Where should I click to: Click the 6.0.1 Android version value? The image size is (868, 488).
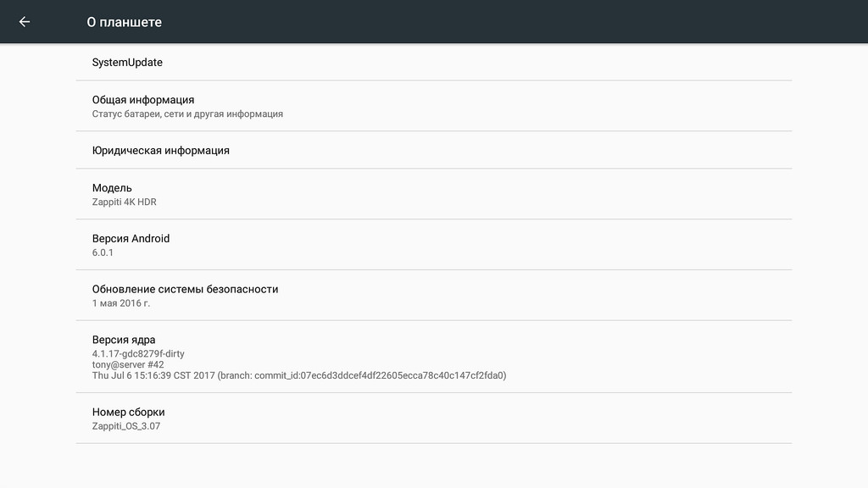point(103,252)
